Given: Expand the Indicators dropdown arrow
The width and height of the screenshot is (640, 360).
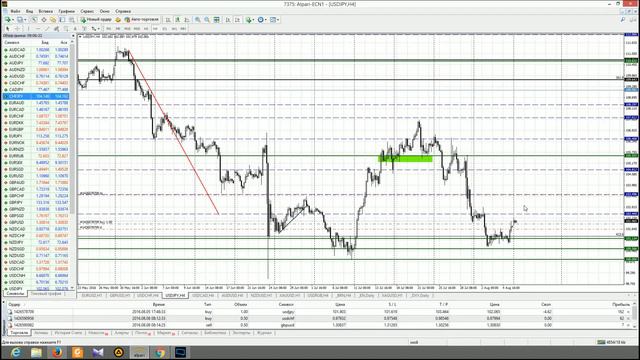Looking at the screenshot, I should 253,20.
